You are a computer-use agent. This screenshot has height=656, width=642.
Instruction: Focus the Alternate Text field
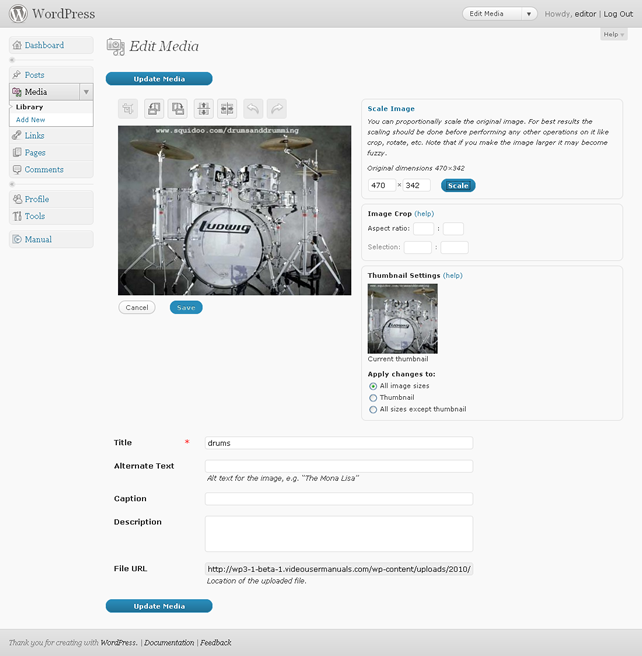tap(339, 466)
